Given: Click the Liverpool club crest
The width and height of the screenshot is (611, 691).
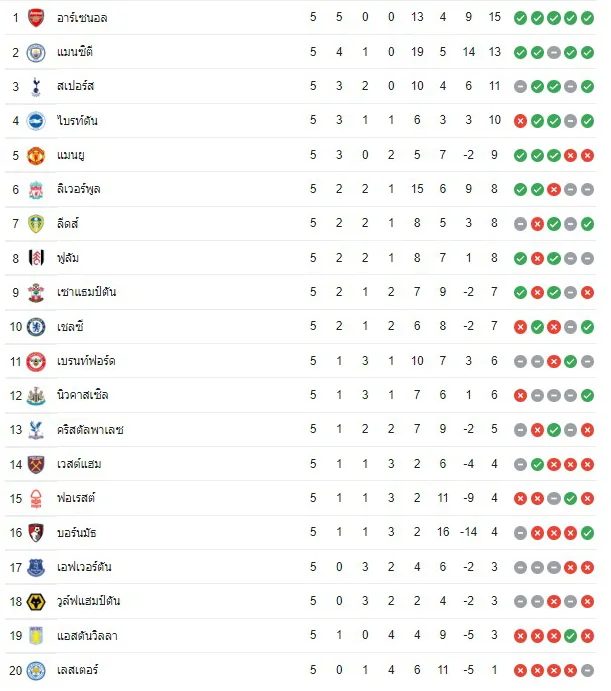Looking at the screenshot, I should coord(36,190).
